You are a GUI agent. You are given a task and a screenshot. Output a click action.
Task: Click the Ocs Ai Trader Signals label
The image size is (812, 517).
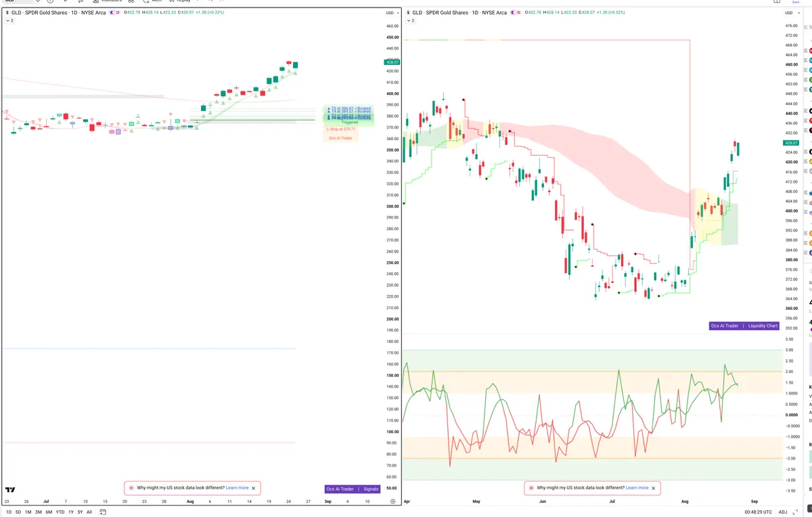point(353,489)
